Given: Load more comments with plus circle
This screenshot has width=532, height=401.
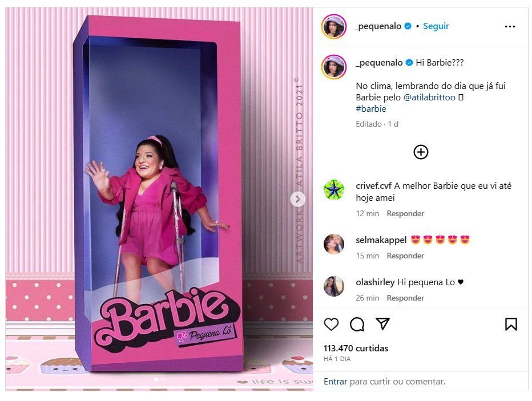Looking at the screenshot, I should point(421,152).
